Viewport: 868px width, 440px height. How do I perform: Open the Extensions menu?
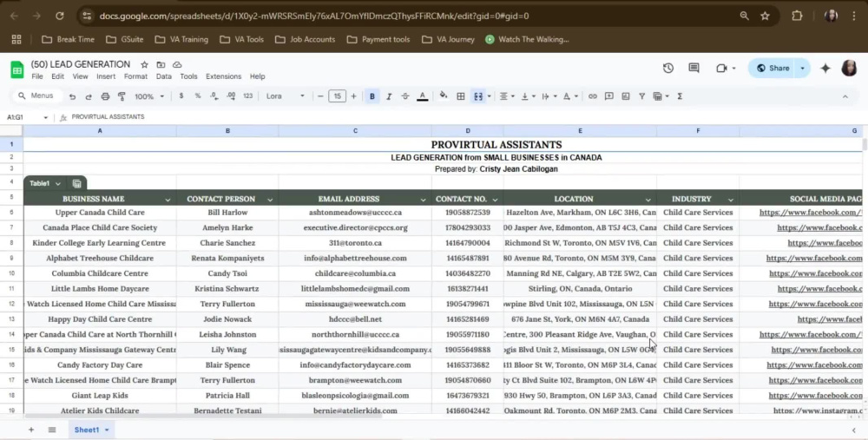point(224,76)
